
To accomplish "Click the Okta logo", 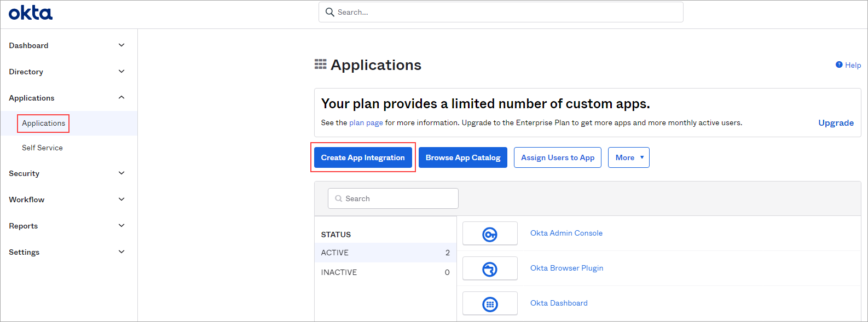I will point(31,13).
